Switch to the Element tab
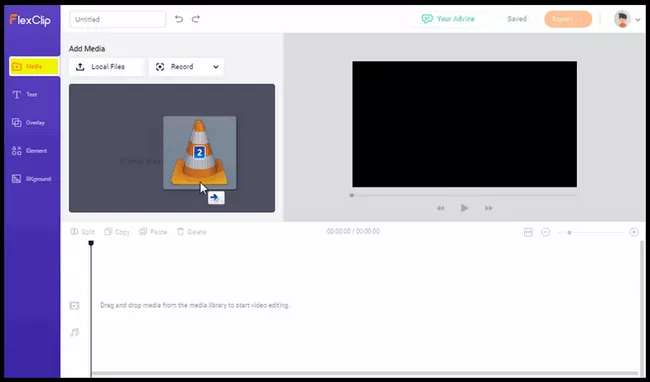Image resolution: width=650 pixels, height=382 pixels. 29,151
